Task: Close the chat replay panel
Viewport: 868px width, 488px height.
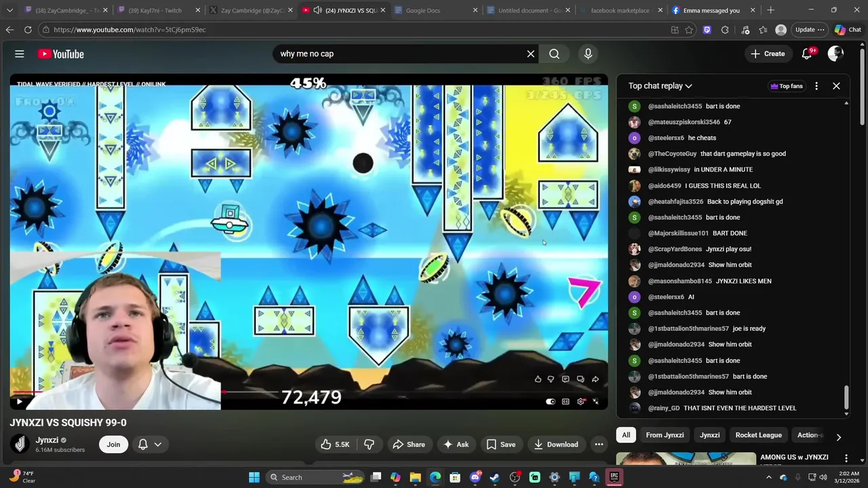Action: coord(836,86)
